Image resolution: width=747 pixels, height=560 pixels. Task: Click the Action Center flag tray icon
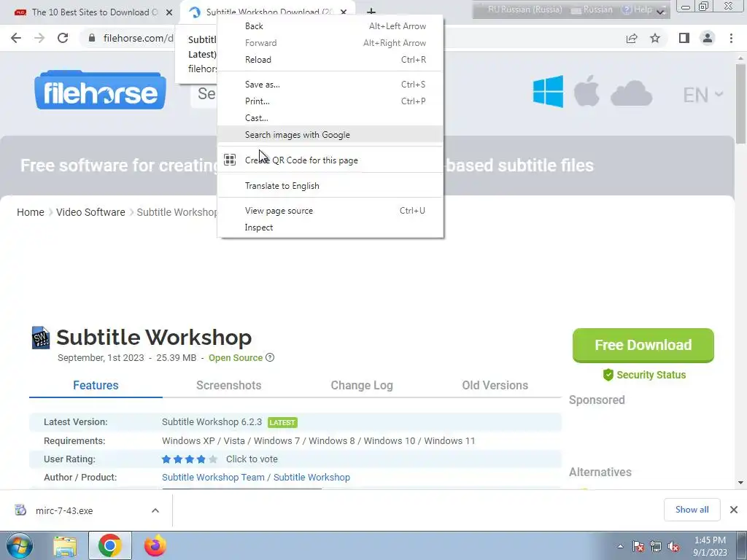coord(638,547)
